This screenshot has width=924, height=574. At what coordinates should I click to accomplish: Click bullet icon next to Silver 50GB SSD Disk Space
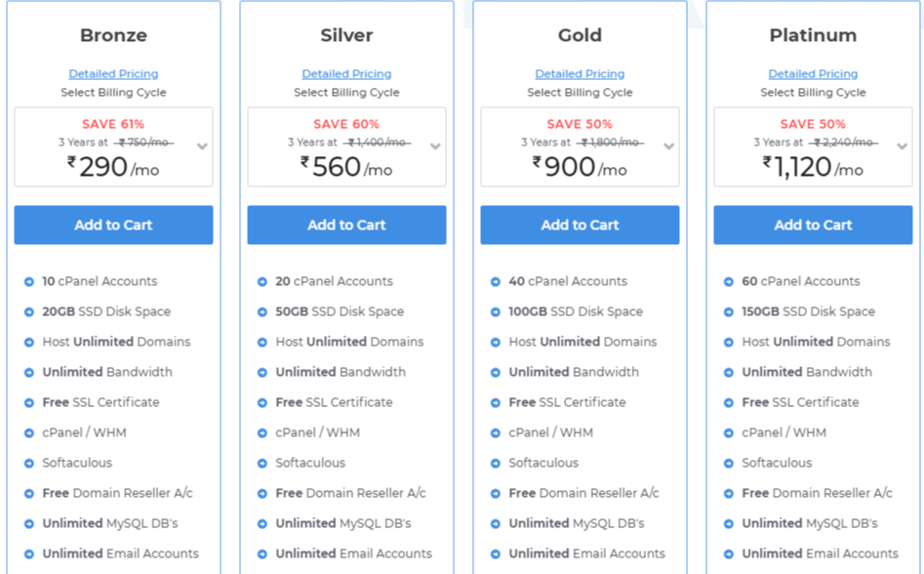(262, 311)
